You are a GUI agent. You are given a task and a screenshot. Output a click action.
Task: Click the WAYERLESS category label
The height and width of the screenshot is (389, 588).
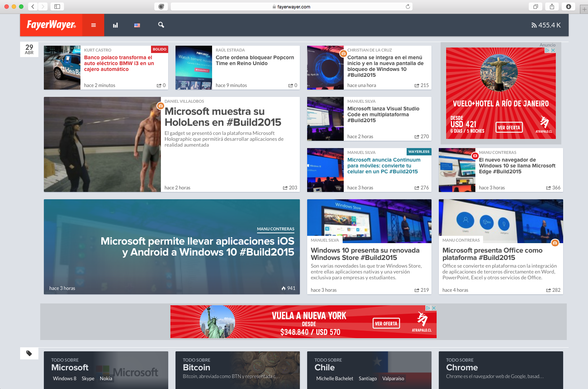pos(419,152)
